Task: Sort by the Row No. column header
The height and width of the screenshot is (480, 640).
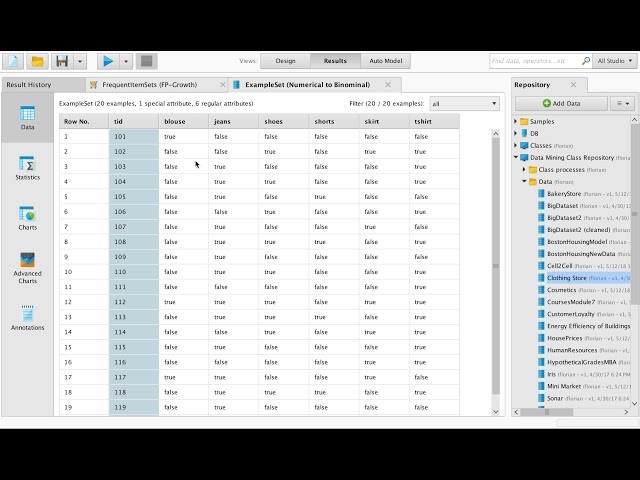Action: [x=84, y=121]
